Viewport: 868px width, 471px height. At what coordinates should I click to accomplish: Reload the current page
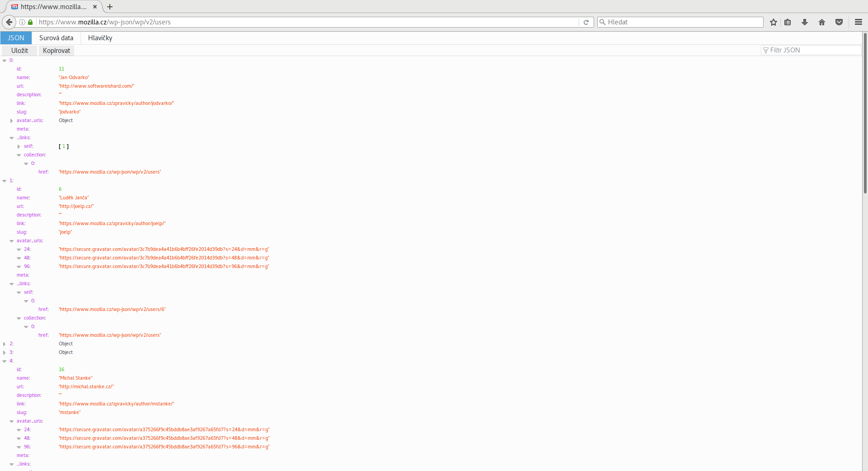[x=586, y=22]
